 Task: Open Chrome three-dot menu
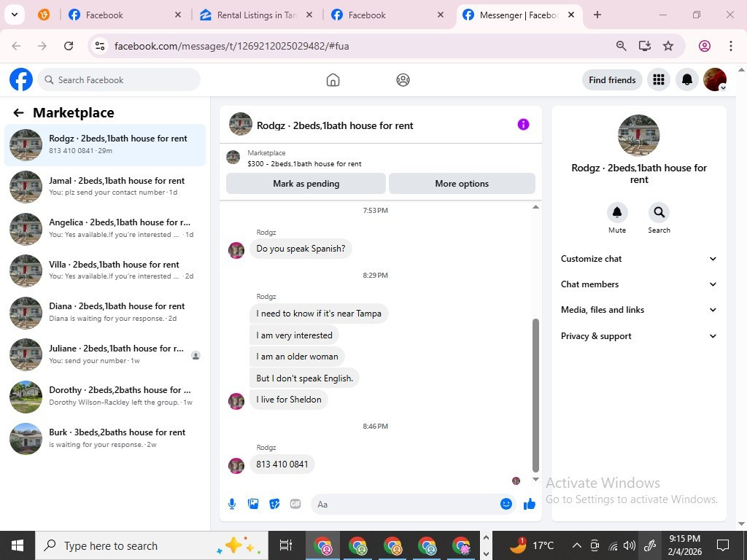tap(730, 46)
